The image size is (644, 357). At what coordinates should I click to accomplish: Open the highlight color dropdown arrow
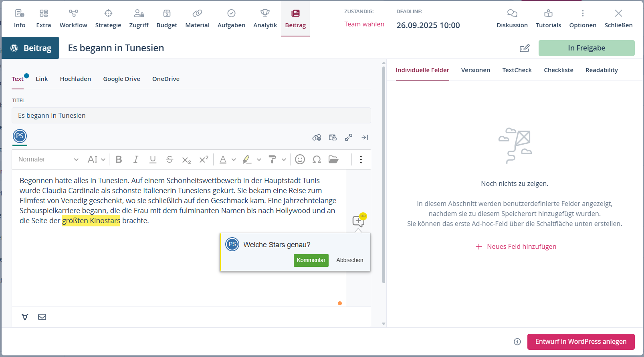pyautogui.click(x=259, y=159)
